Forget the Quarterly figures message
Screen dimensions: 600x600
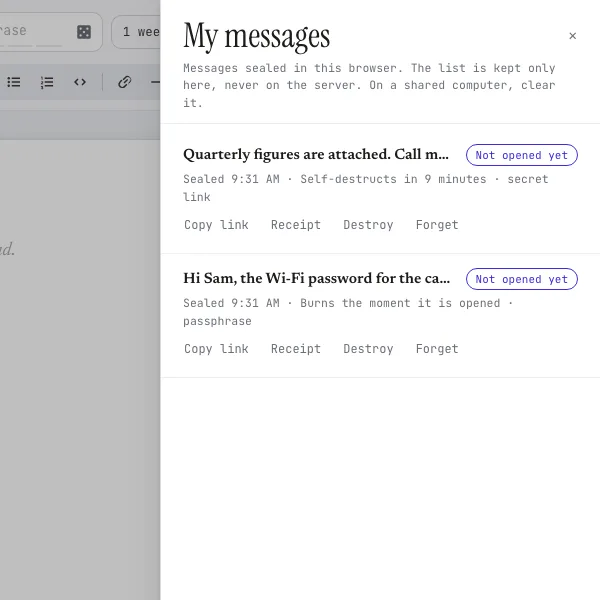point(437,225)
